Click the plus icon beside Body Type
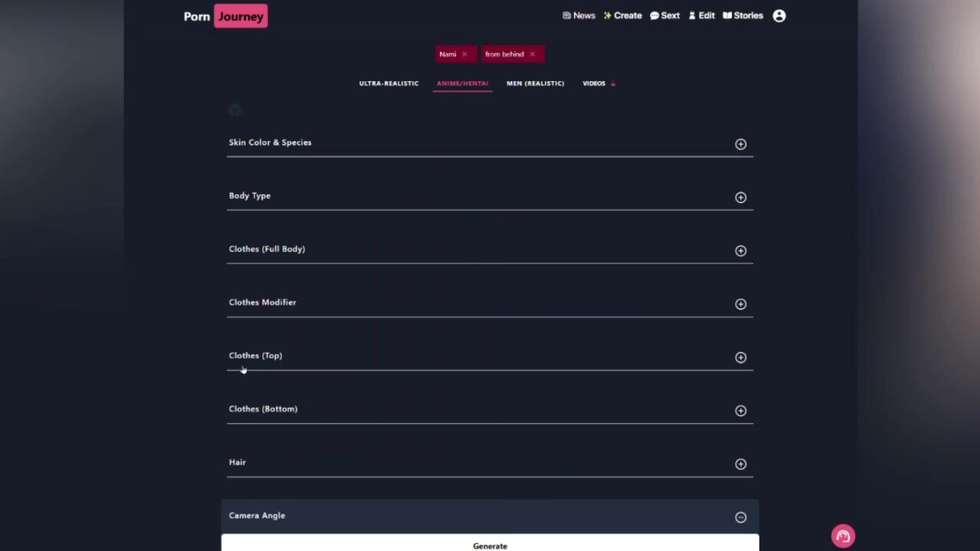 tap(740, 197)
